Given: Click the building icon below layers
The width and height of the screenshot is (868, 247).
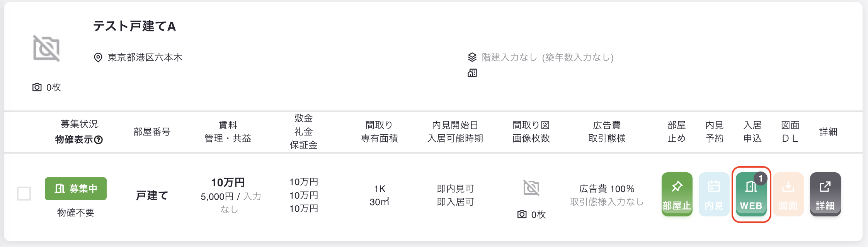Looking at the screenshot, I should 472,73.
